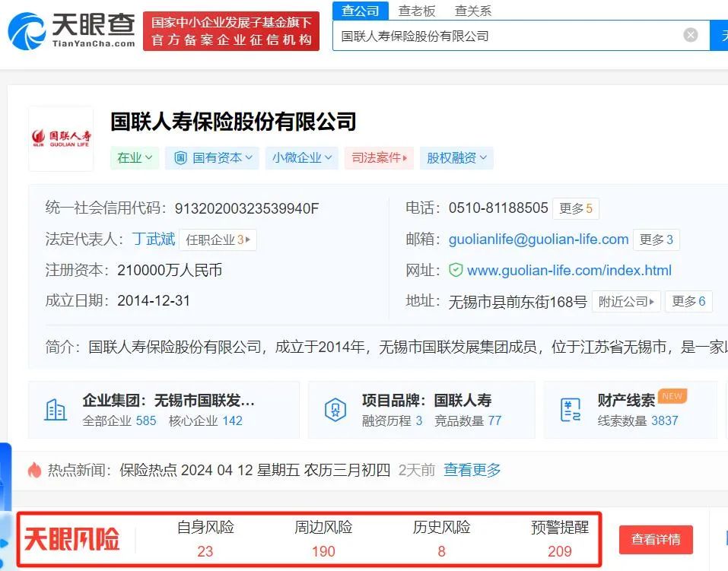The image size is (728, 571).
Task: Click the badge icon for 项目品牌
Action: [x=335, y=410]
